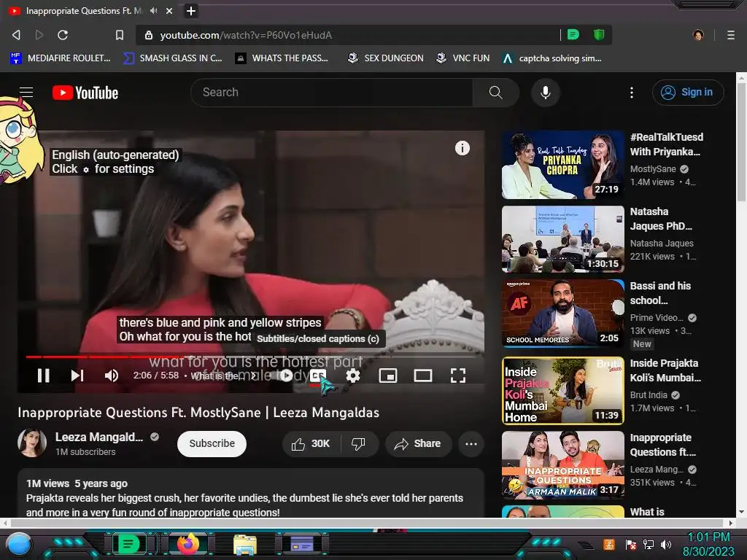This screenshot has width=747, height=560.
Task: Open browser hamburger menu
Action: click(731, 35)
